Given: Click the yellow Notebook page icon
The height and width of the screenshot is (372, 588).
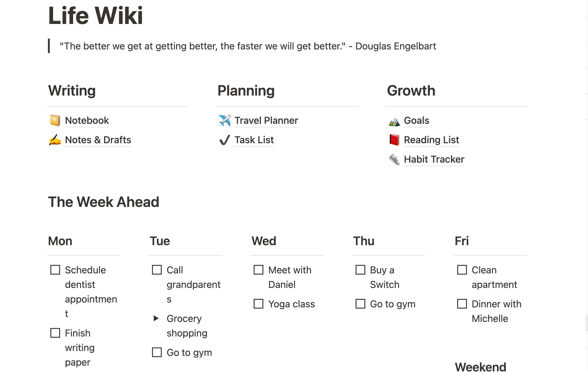Looking at the screenshot, I should click(55, 120).
